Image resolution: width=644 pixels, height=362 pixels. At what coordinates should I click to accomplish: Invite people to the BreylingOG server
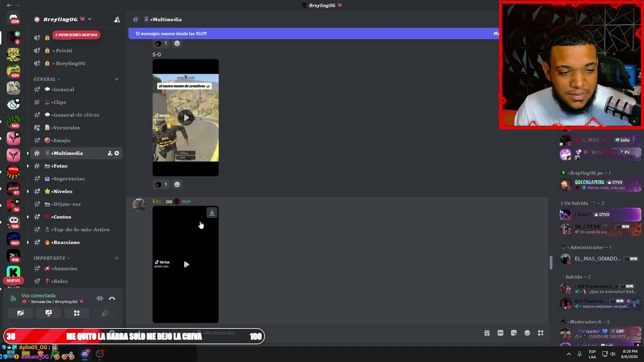(117, 20)
